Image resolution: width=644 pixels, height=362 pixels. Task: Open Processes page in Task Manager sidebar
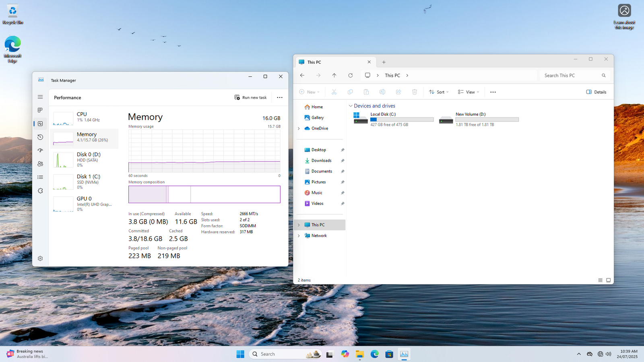[x=40, y=110]
